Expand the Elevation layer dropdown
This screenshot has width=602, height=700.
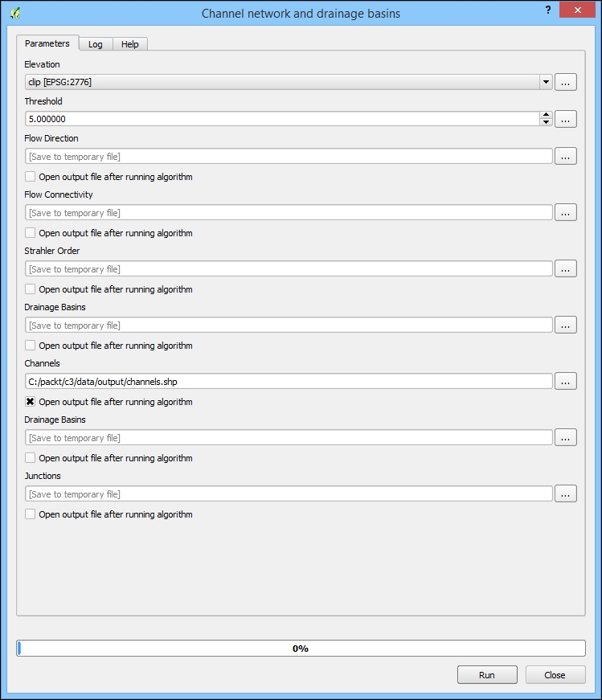tap(546, 82)
